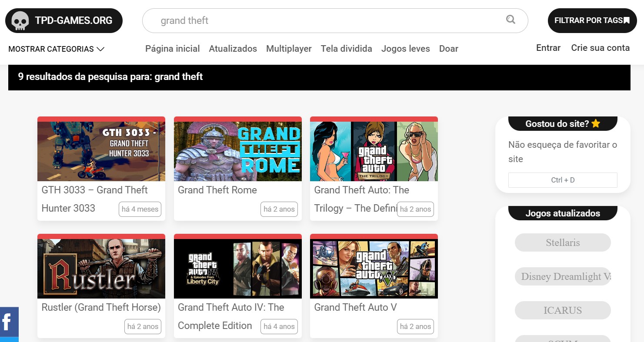
Task: Open the Rustler game thumbnail
Action: point(101,269)
